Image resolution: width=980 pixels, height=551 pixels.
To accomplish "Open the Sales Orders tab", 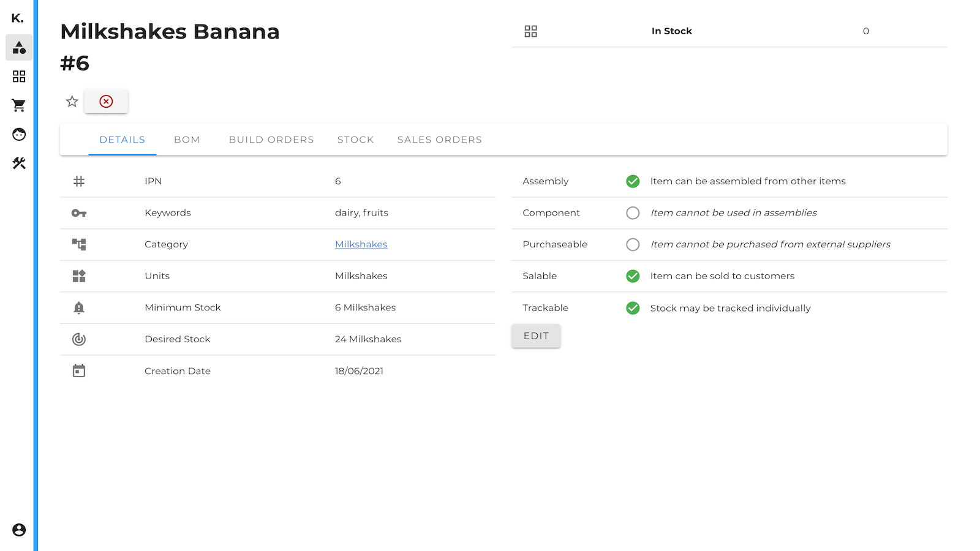I will [439, 140].
